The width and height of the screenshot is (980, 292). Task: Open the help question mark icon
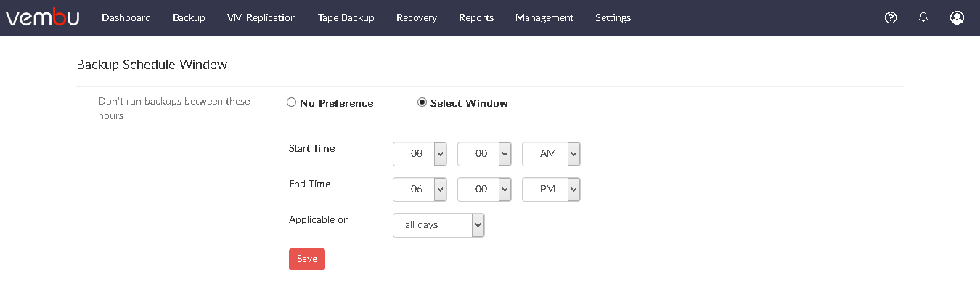coord(891,17)
